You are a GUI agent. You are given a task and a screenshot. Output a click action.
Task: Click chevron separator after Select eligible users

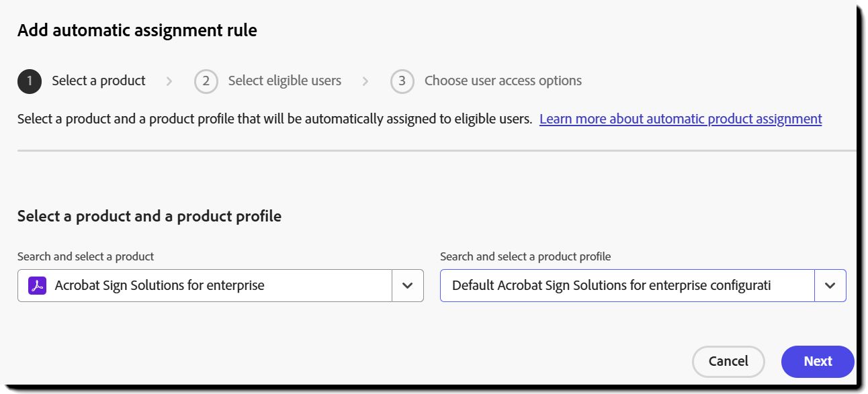coord(365,81)
